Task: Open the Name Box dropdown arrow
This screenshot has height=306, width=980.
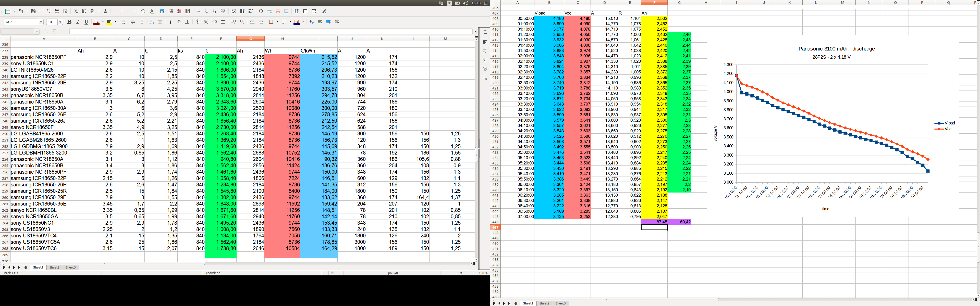Action: tap(37, 32)
